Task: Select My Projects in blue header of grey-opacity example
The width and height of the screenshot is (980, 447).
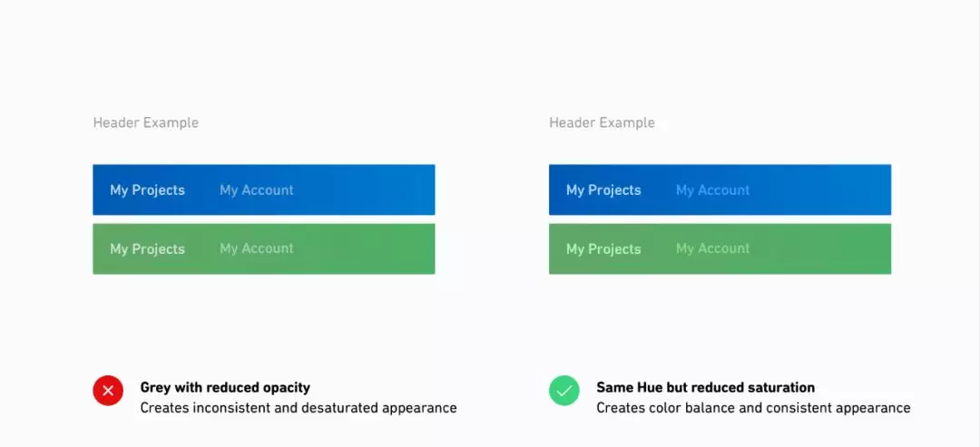Action: pyautogui.click(x=148, y=189)
